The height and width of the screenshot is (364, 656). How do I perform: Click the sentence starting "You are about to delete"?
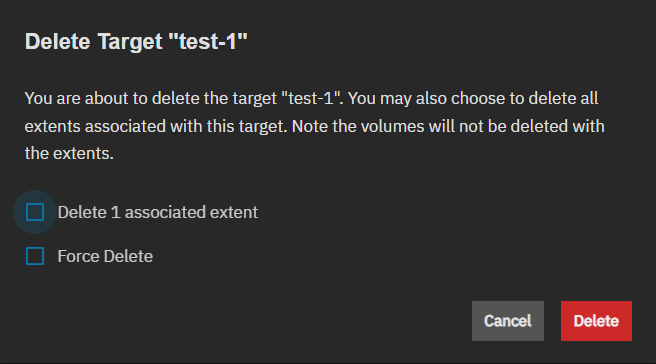coord(184,98)
